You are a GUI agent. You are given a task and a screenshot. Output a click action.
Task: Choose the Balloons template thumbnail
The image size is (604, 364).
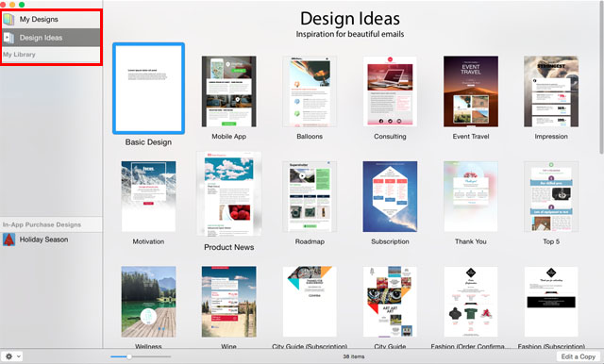(x=310, y=91)
